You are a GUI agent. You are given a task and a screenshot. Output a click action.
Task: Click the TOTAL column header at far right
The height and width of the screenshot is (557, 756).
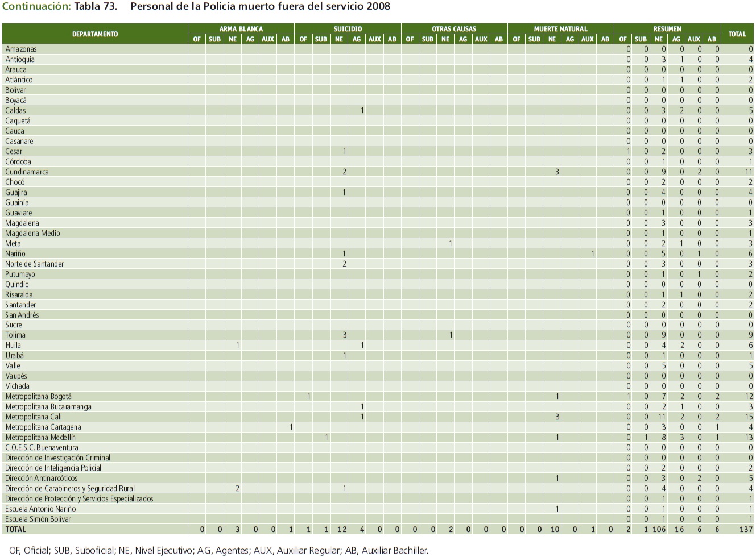737,34
